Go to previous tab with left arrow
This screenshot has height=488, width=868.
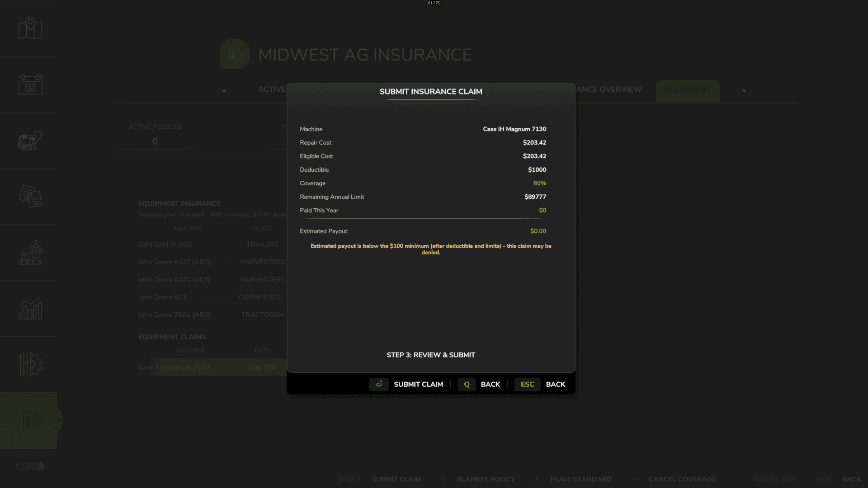tap(224, 90)
